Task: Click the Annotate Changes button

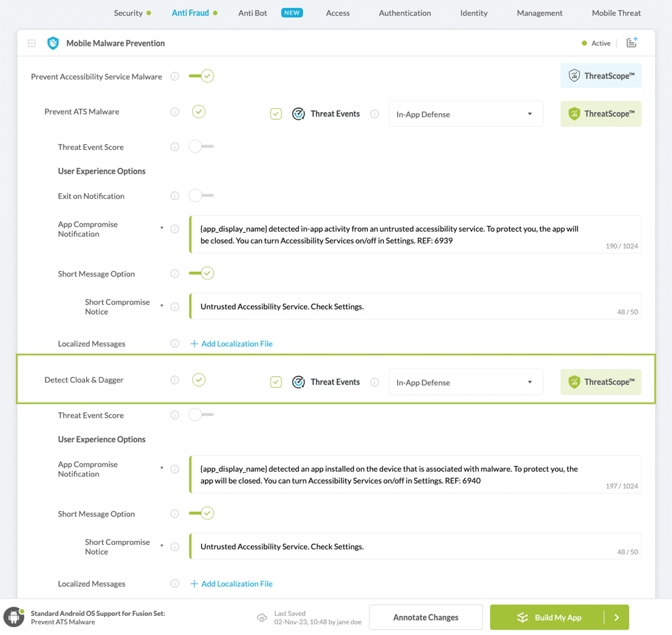Action: [x=426, y=617]
